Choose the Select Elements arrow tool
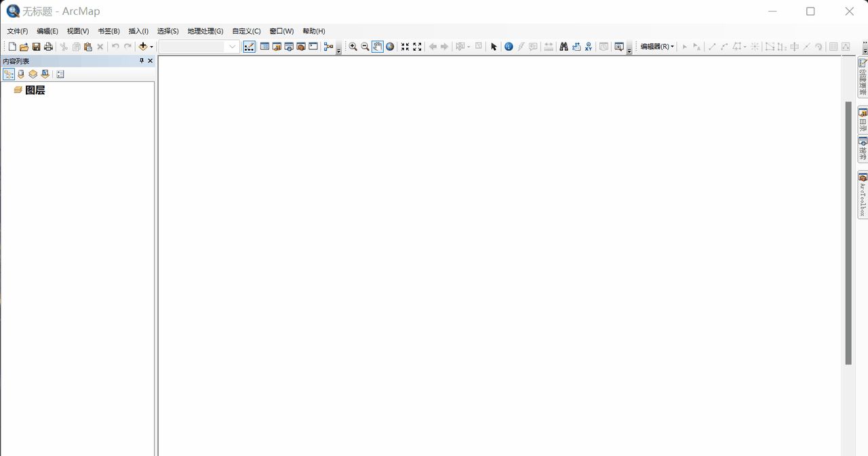The height and width of the screenshot is (456, 868). click(x=494, y=47)
